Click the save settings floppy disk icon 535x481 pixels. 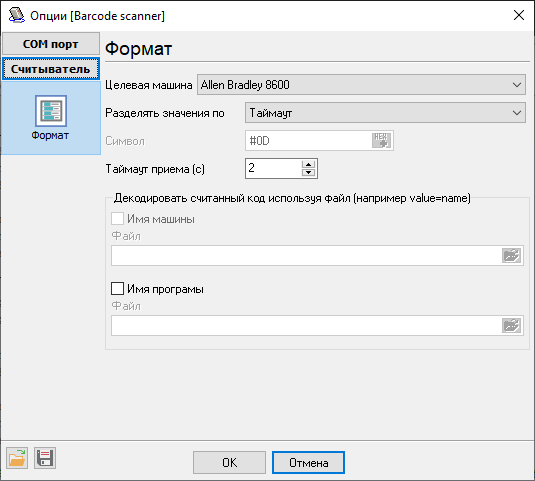[45, 458]
